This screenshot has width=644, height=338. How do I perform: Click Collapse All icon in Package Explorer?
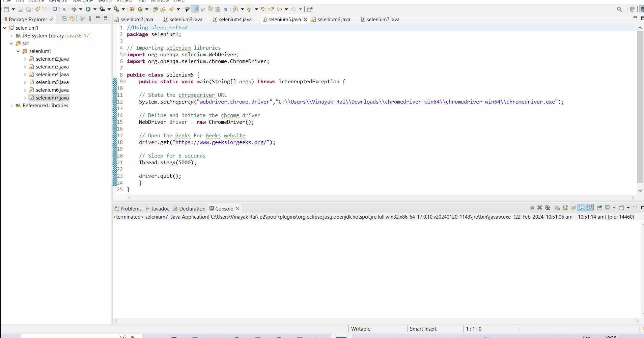[x=64, y=19]
